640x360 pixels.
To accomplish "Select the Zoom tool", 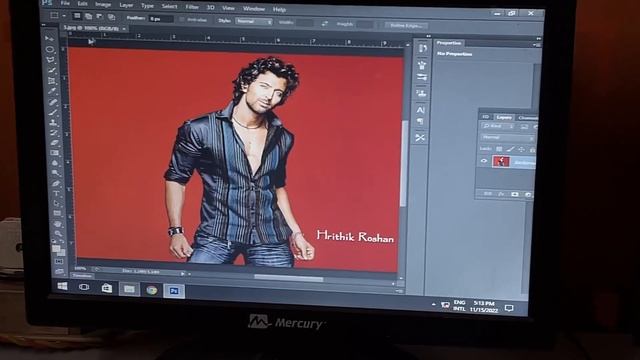I will (x=58, y=233).
